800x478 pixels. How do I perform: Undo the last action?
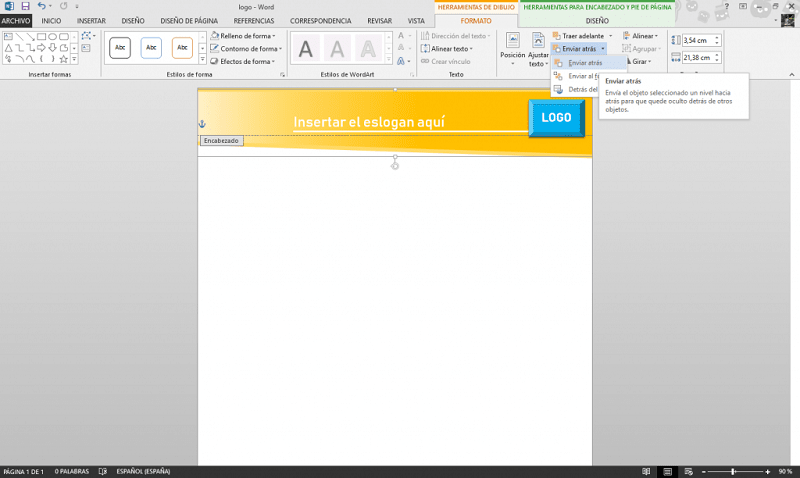pyautogui.click(x=41, y=6)
